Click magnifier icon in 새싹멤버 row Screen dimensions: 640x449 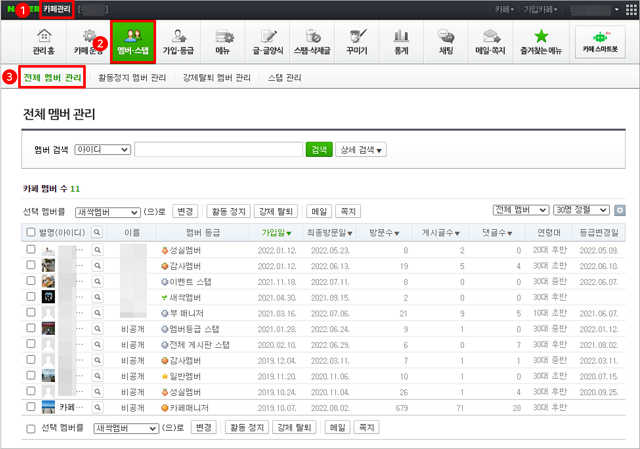97,297
